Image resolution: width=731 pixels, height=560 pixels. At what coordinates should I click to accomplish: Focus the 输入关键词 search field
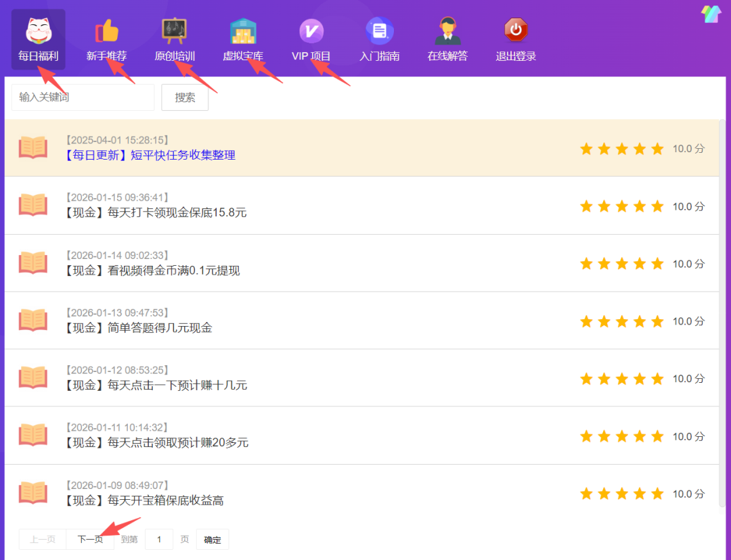(83, 97)
